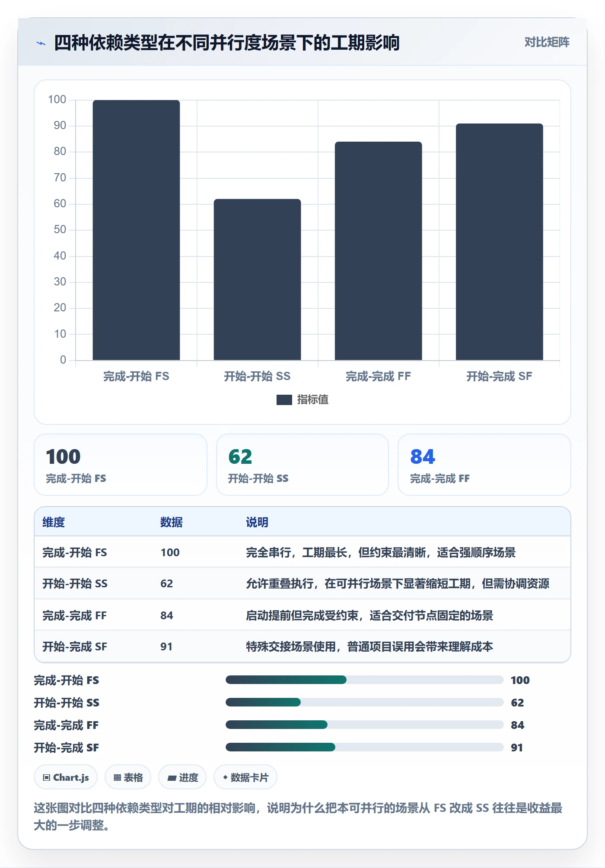Toggle the 指标值 legend color box
Image resolution: width=605 pixels, height=868 pixels.
tap(284, 400)
